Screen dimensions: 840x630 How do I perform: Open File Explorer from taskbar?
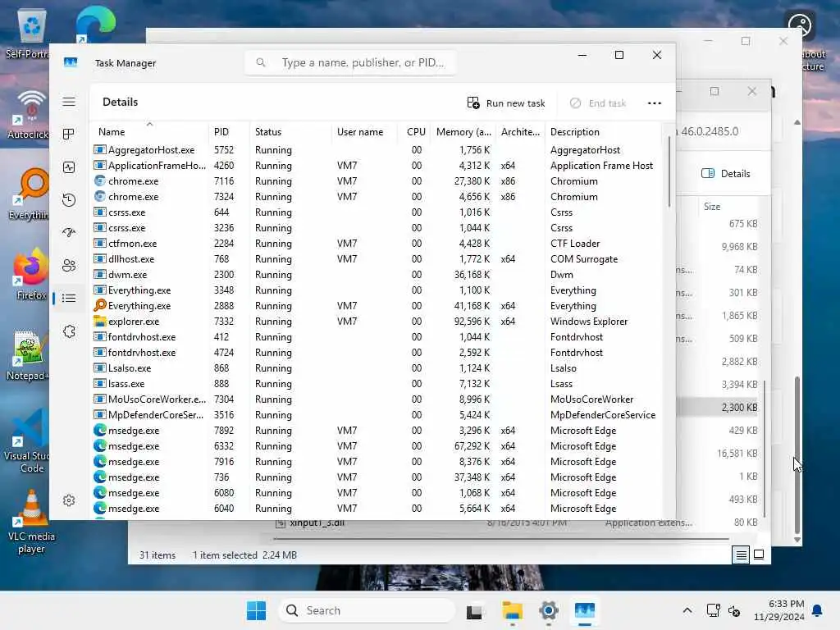pyautogui.click(x=512, y=610)
